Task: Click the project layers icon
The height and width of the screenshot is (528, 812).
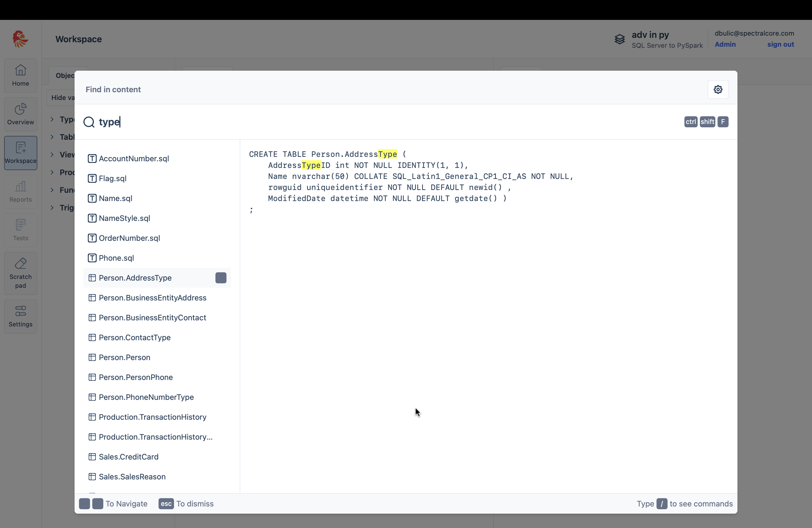Action: pyautogui.click(x=619, y=39)
